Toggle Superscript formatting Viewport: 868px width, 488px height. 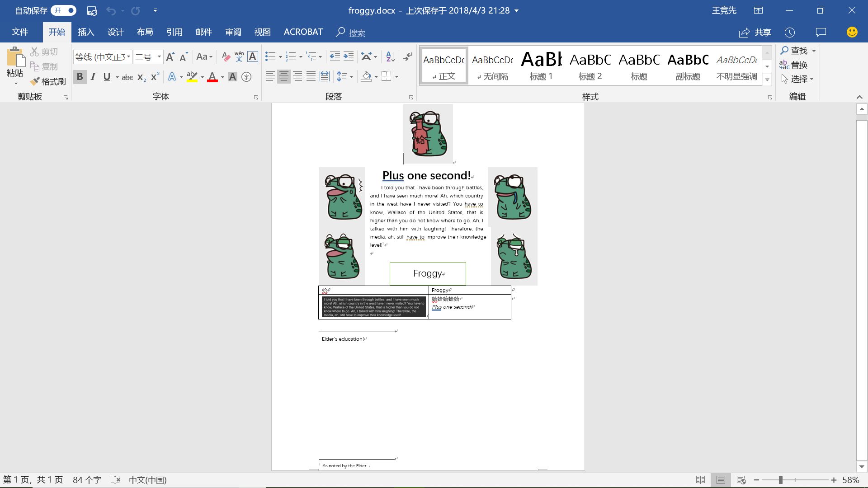[x=155, y=77]
